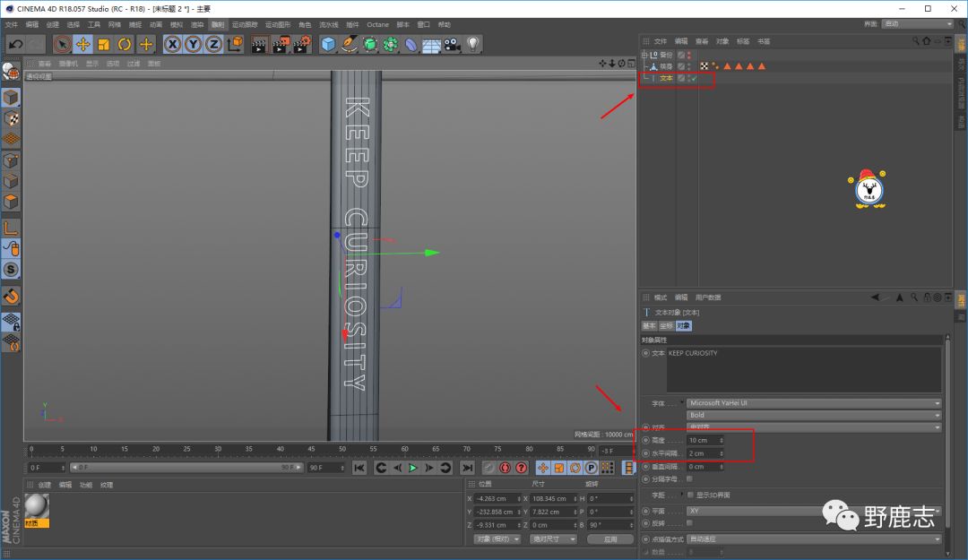The height and width of the screenshot is (560, 968).
Task: Check the 反转 checkbox
Action: point(689,522)
